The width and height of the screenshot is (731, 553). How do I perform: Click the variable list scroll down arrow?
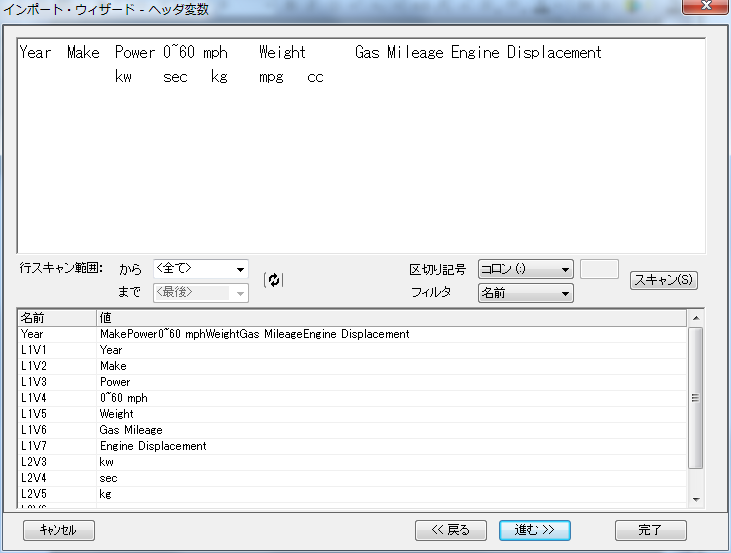coord(696,500)
